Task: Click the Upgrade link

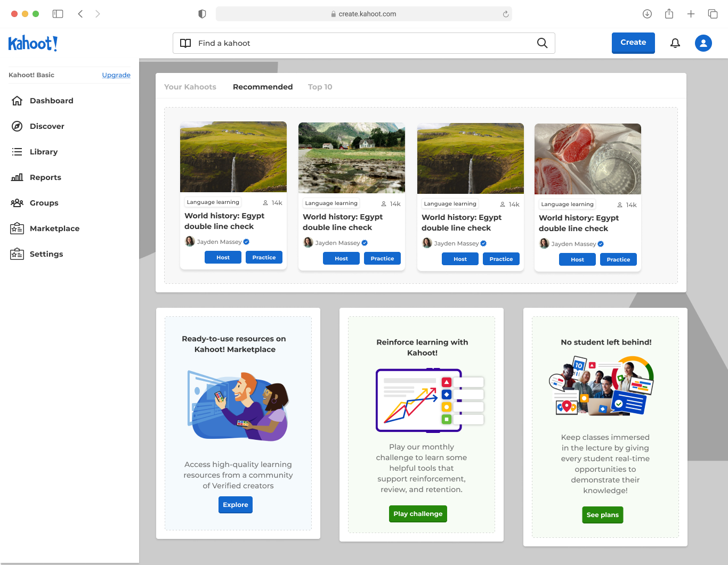Action: (116, 75)
